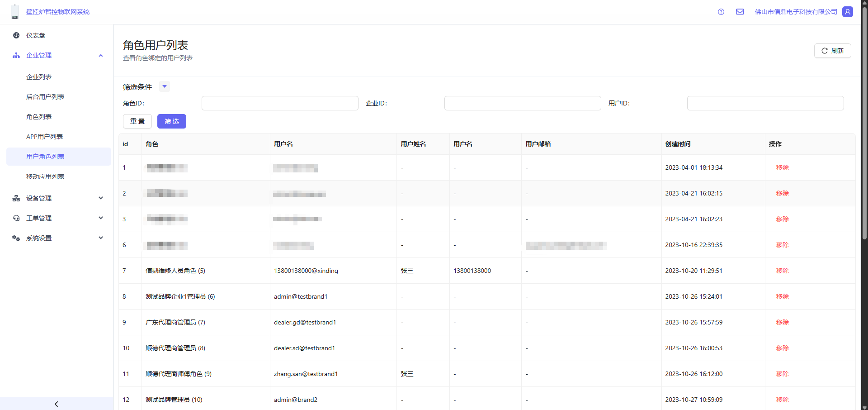Click the user avatar icon
Viewport: 868px width, 410px height.
[848, 12]
